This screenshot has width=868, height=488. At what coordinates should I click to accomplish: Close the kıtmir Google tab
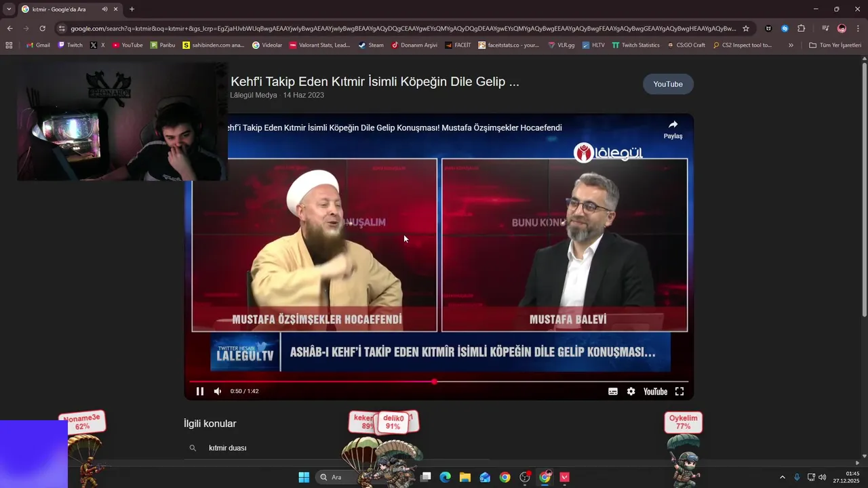(116, 9)
